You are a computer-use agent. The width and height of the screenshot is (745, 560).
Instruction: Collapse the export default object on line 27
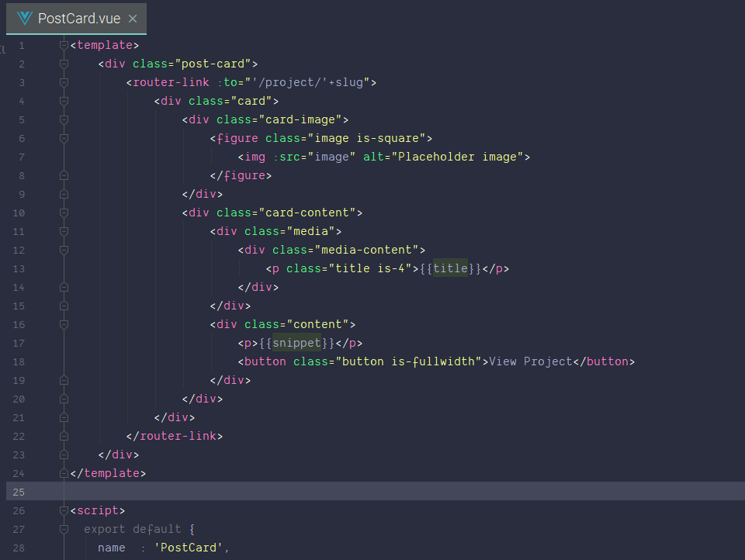64,529
